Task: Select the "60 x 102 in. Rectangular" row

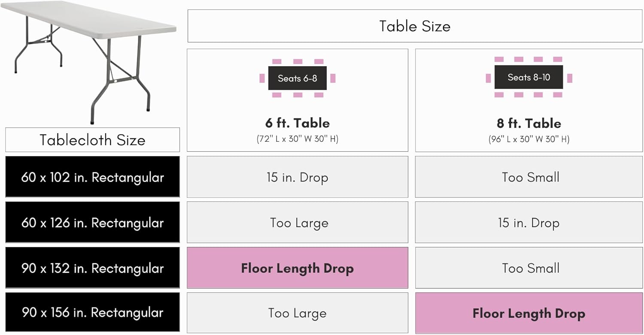Action: [x=92, y=177]
